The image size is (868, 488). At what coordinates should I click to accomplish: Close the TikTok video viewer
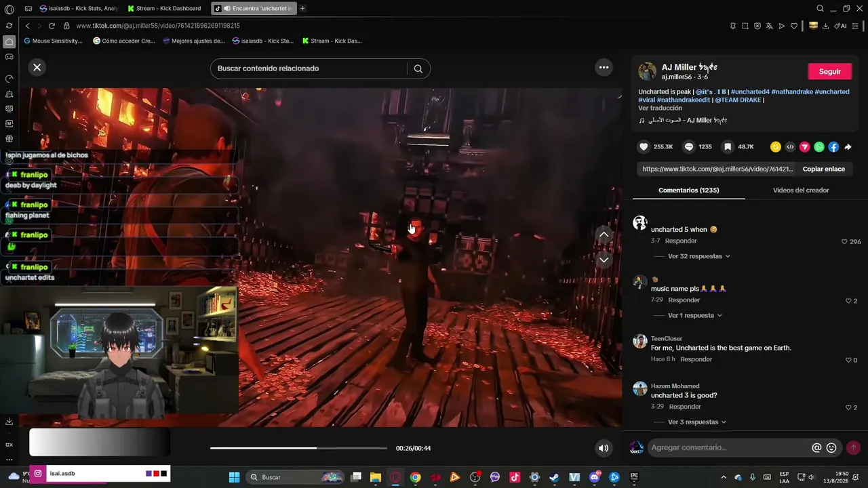pyautogui.click(x=37, y=67)
